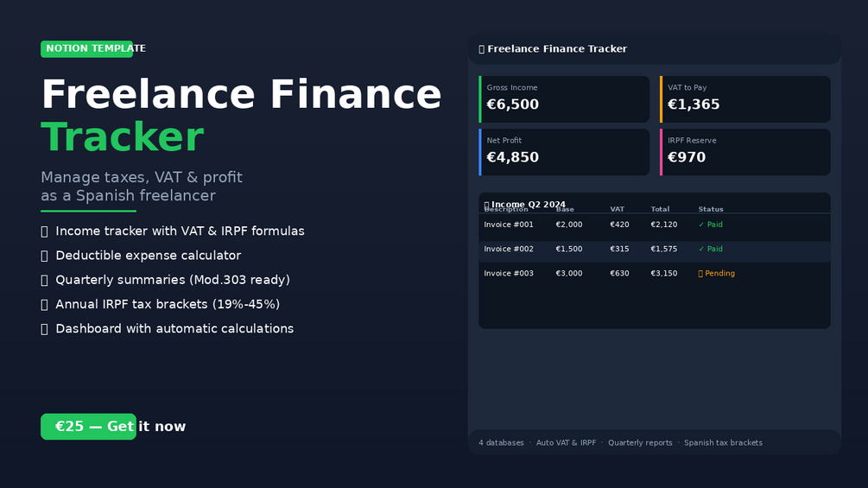The width and height of the screenshot is (868, 488).
Task: Click the €25 Get it now button
Action: coord(89,427)
